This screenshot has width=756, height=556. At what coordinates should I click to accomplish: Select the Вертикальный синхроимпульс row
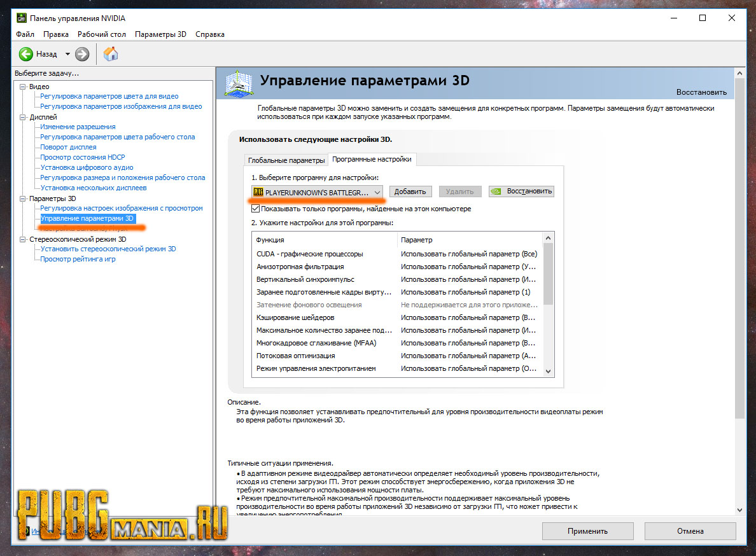(x=397, y=279)
